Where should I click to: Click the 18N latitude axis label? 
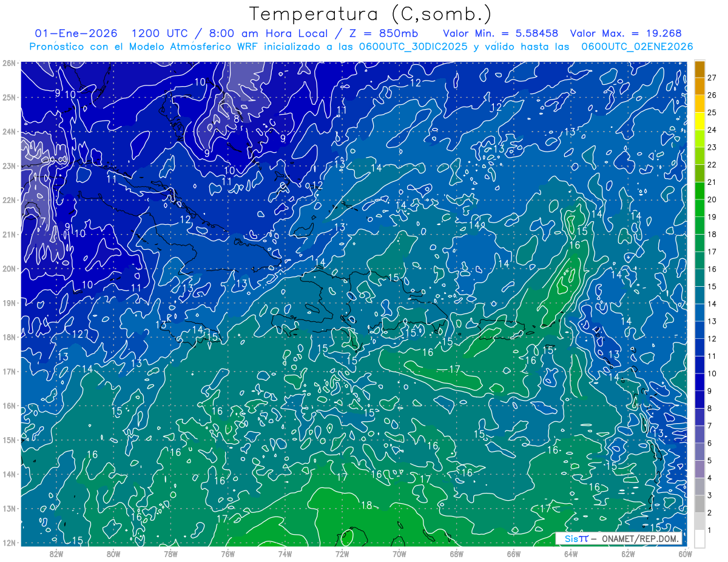click(8, 337)
